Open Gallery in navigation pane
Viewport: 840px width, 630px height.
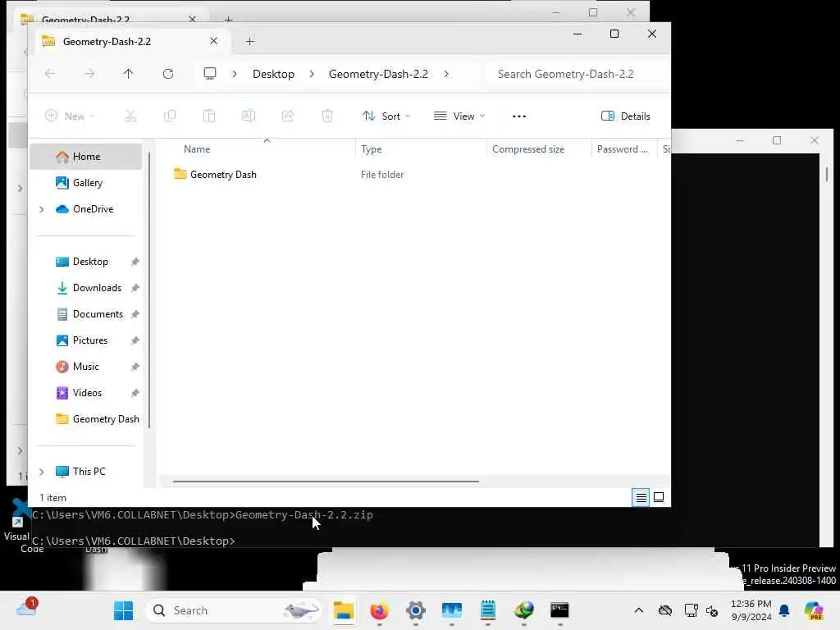[85, 183]
